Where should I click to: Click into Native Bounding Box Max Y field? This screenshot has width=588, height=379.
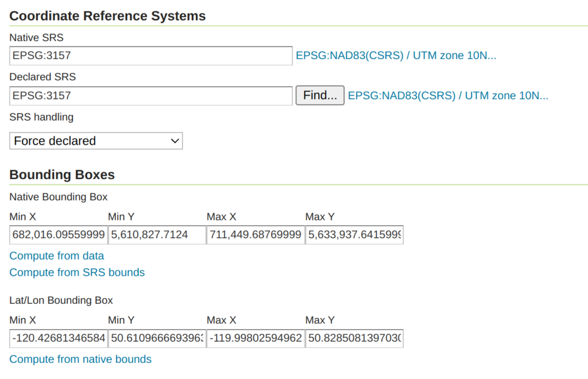click(354, 235)
